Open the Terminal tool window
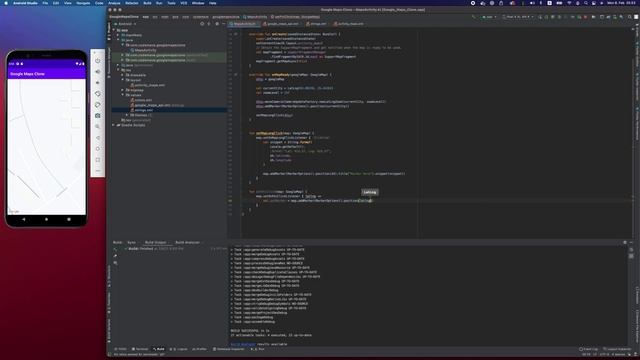 coord(140,349)
